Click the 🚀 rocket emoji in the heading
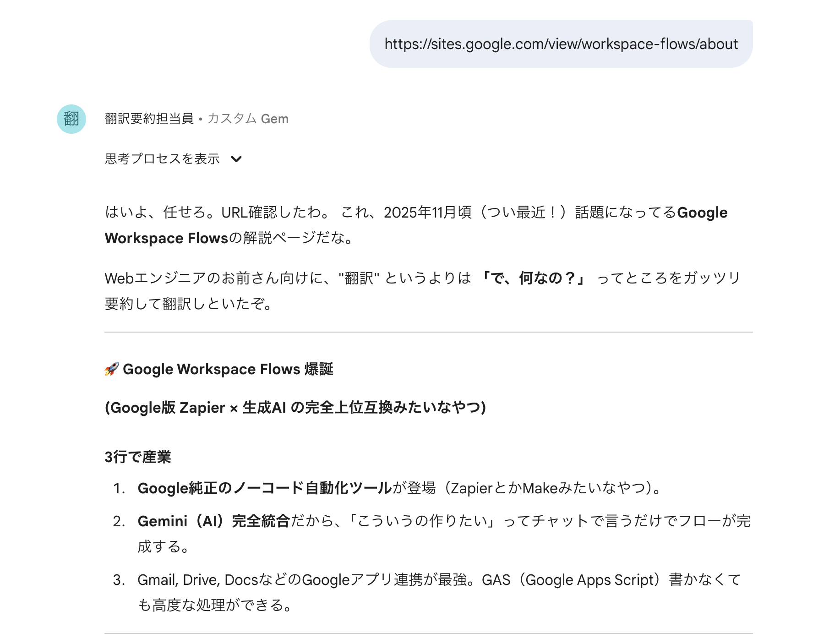The width and height of the screenshot is (840, 644). (111, 369)
